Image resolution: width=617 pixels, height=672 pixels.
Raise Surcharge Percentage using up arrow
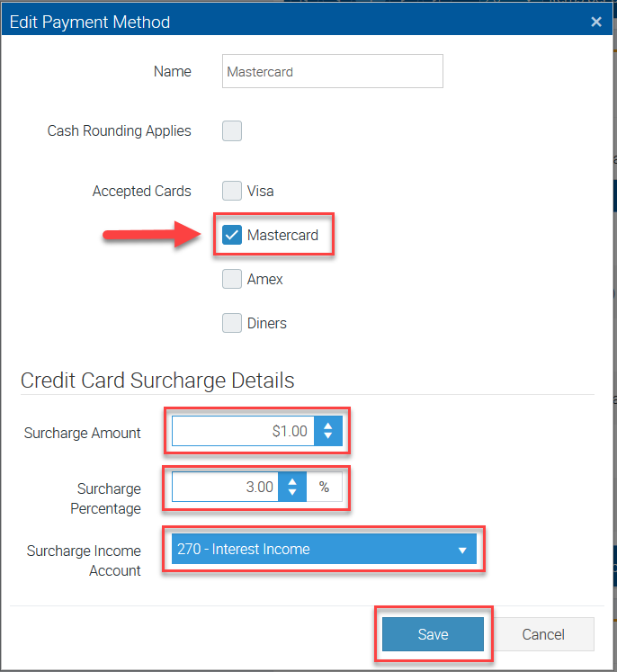(292, 481)
